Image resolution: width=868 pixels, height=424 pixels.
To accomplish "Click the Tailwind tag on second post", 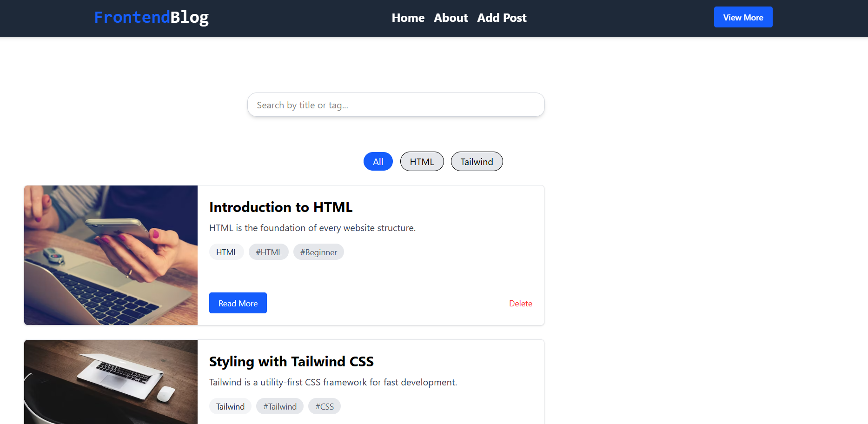I will pyautogui.click(x=230, y=406).
